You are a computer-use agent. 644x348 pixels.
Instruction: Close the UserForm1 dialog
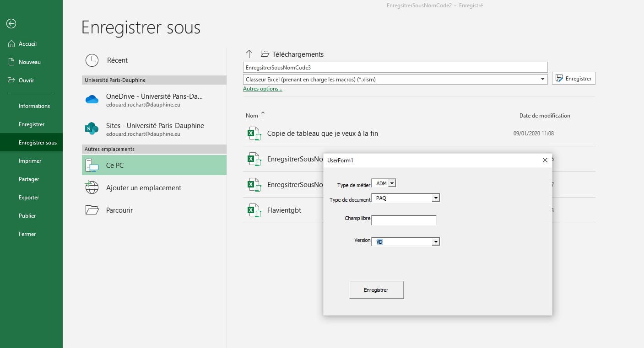click(x=545, y=160)
